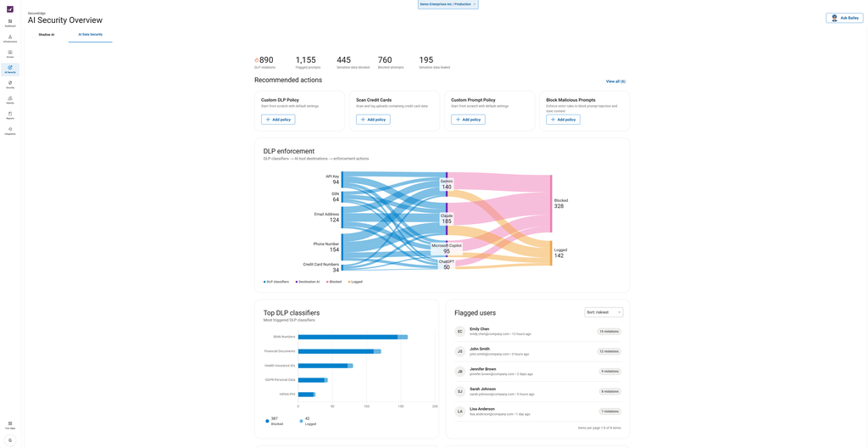The width and height of the screenshot is (868, 448).
Task: Click the IBAN Numbers bar in chart
Action: [x=353, y=337]
